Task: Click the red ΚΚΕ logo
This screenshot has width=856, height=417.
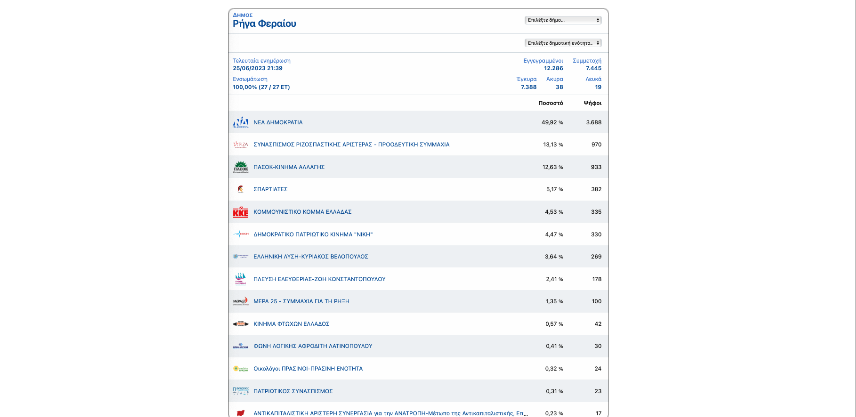Action: 241,212
